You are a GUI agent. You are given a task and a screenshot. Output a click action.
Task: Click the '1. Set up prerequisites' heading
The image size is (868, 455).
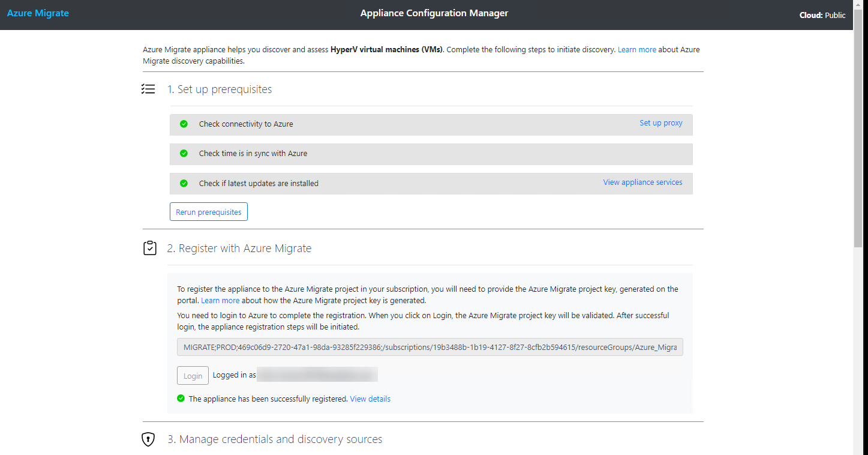point(220,89)
